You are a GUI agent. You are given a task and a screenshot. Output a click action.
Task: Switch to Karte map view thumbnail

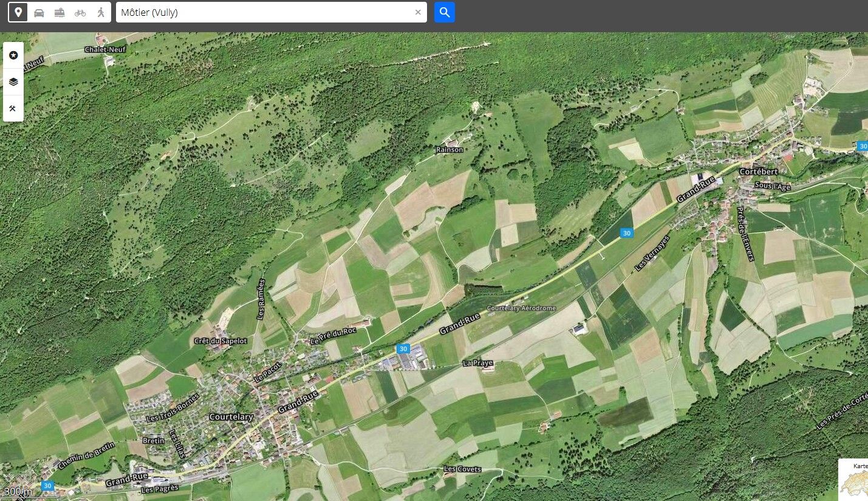pyautogui.click(x=853, y=480)
